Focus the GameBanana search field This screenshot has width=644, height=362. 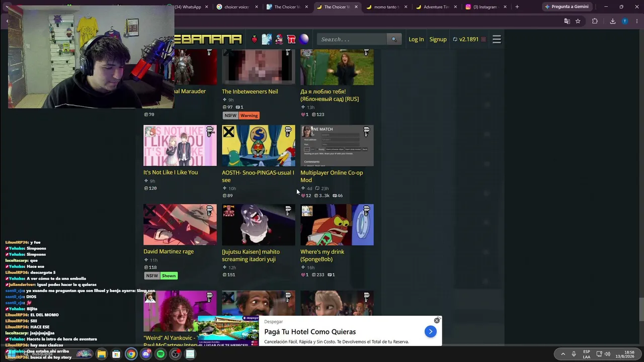352,39
